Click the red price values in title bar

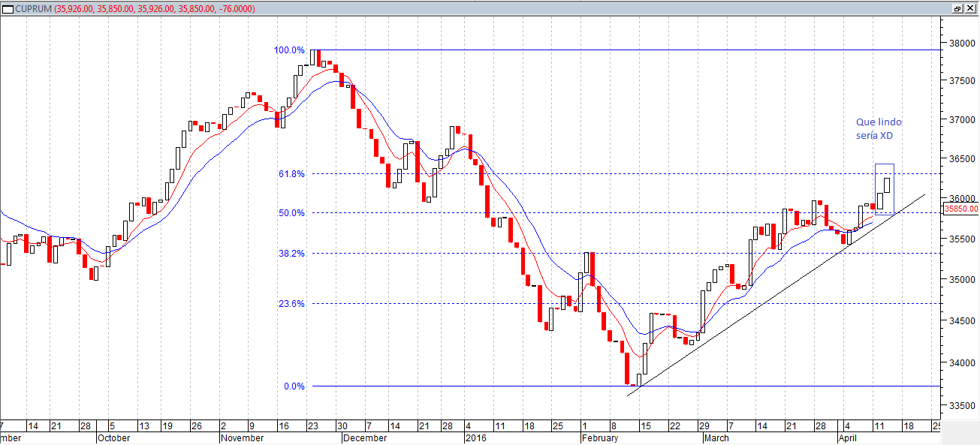click(154, 9)
